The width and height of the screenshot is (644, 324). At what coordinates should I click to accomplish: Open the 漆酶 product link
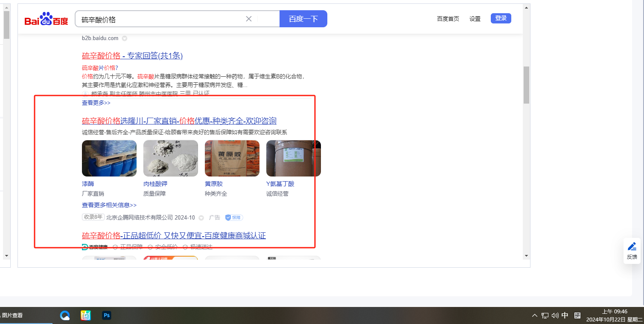(88, 184)
